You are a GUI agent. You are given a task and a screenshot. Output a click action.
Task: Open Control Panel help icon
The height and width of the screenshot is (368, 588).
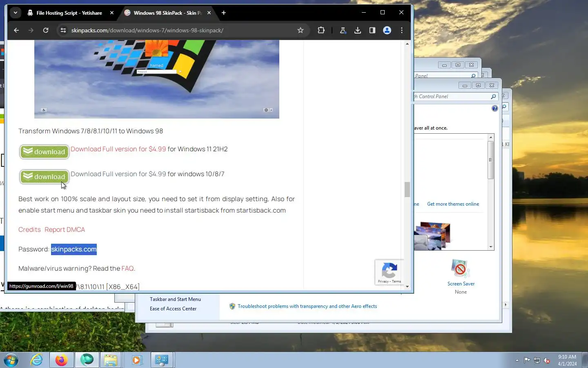point(495,108)
